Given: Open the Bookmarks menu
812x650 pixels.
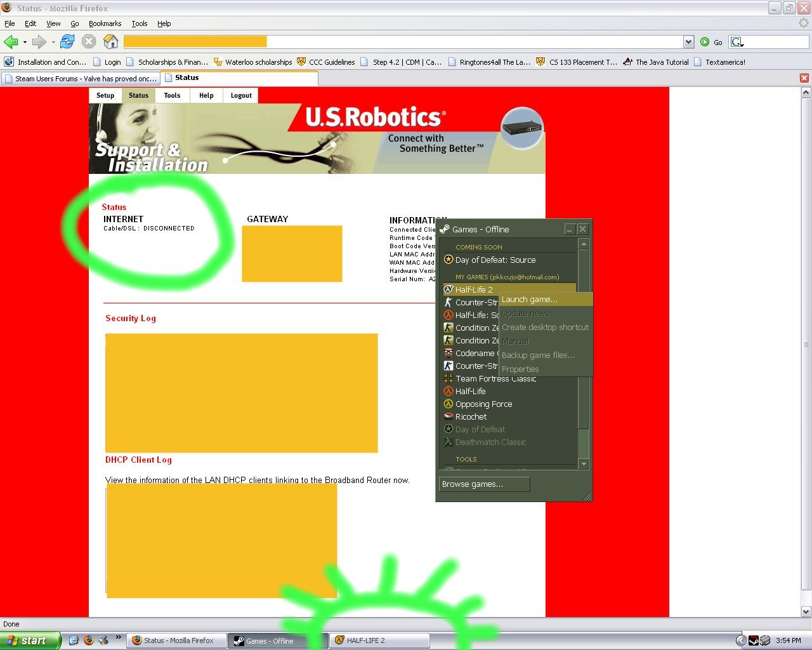Looking at the screenshot, I should coord(105,23).
